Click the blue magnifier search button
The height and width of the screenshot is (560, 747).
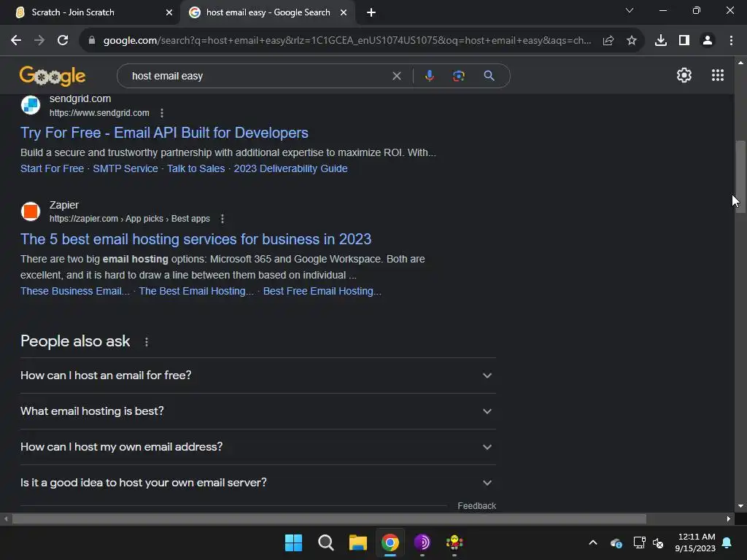[x=489, y=76]
